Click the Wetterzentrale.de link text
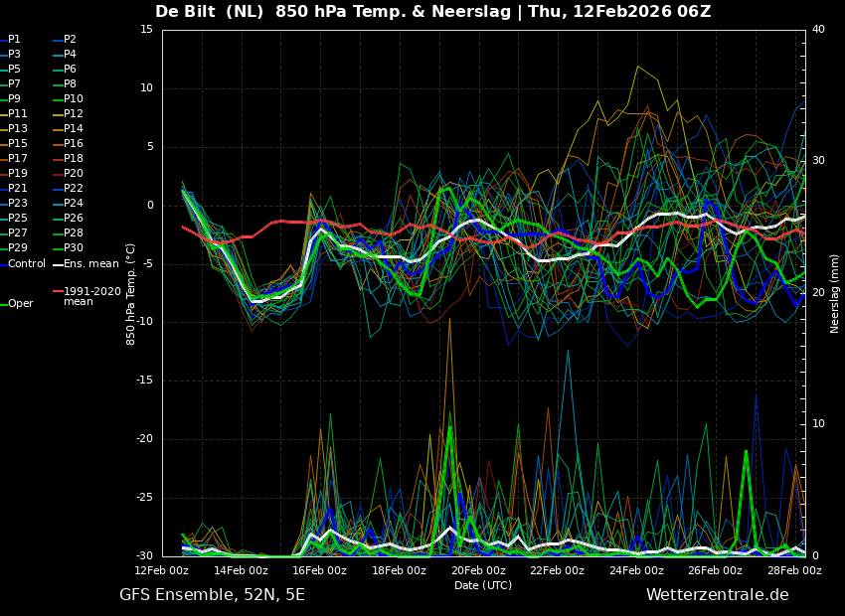845x616 pixels. click(717, 595)
